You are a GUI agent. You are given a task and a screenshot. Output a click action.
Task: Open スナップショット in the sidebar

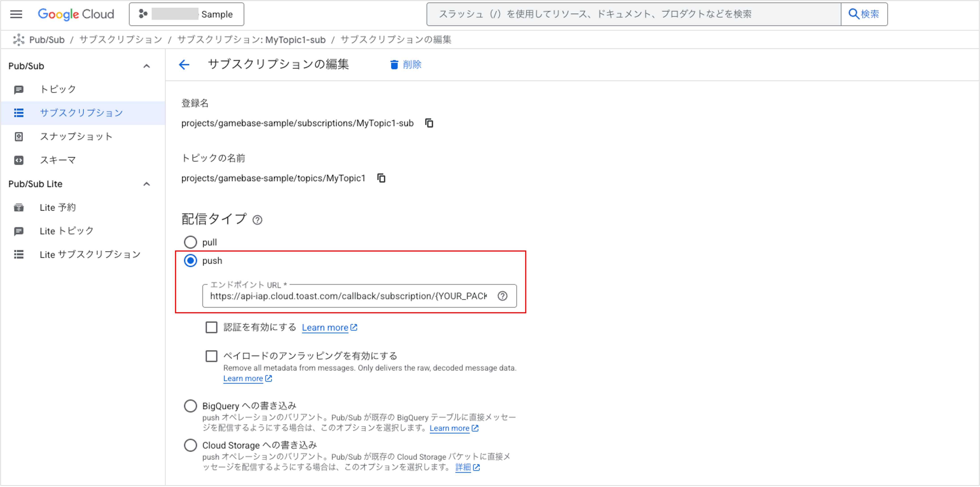(x=83, y=136)
